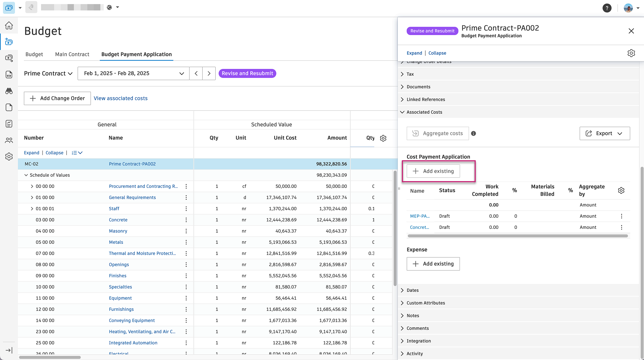Expand row 00 00 00

pos(32,186)
